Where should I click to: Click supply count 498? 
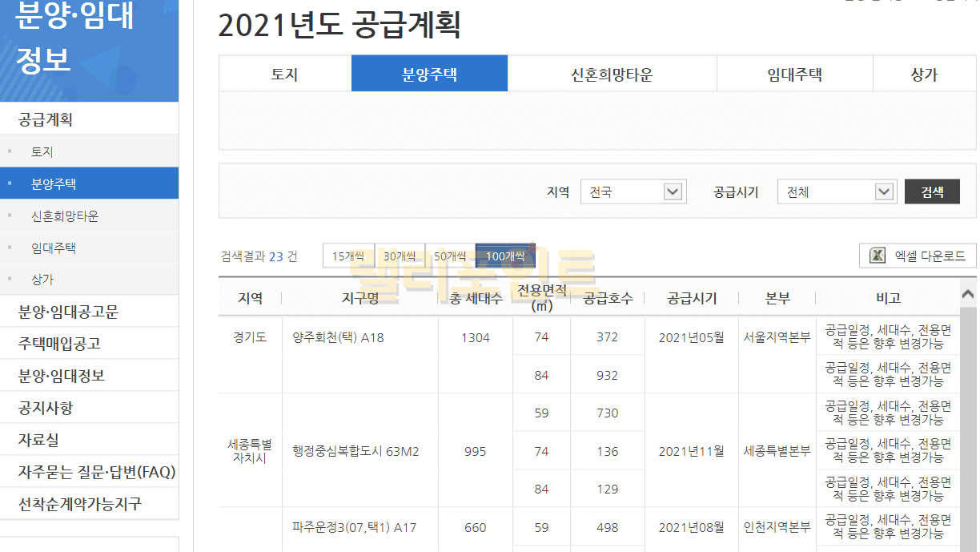point(608,527)
